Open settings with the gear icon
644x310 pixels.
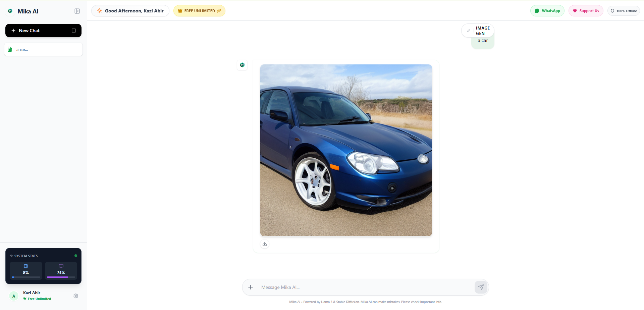pyautogui.click(x=76, y=296)
